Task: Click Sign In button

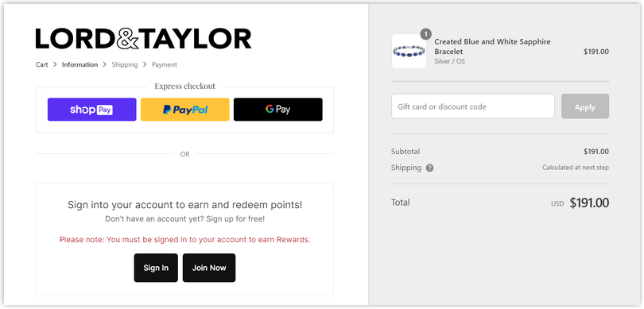Action: 156,268
